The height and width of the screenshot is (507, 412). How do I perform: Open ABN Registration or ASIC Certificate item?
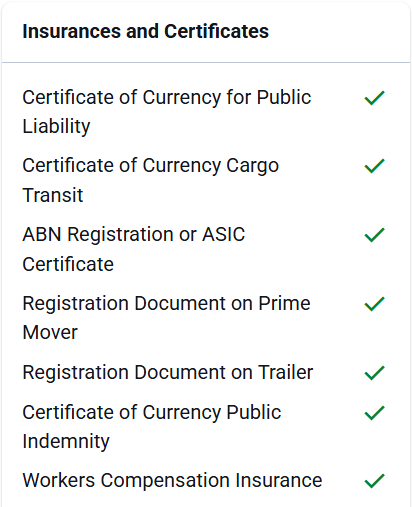coord(134,249)
